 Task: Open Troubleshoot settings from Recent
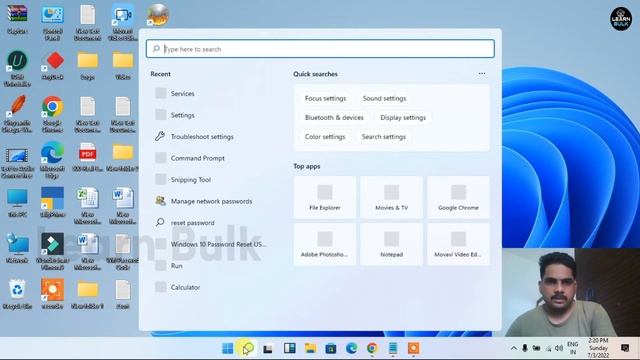pyautogui.click(x=202, y=137)
